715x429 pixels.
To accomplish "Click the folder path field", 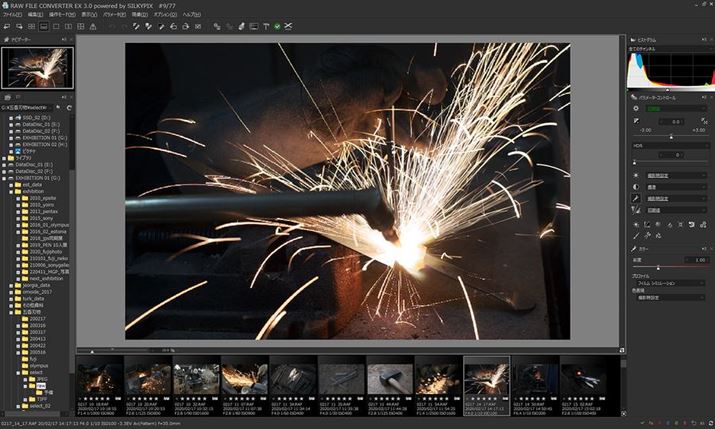I will [x=26, y=108].
